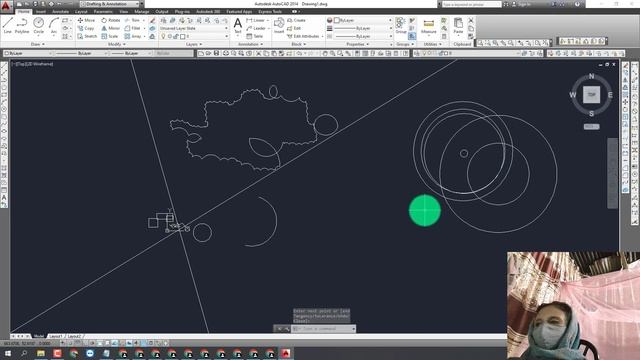Activate the Mirror command
The height and width of the screenshot is (360, 640).
111,28
